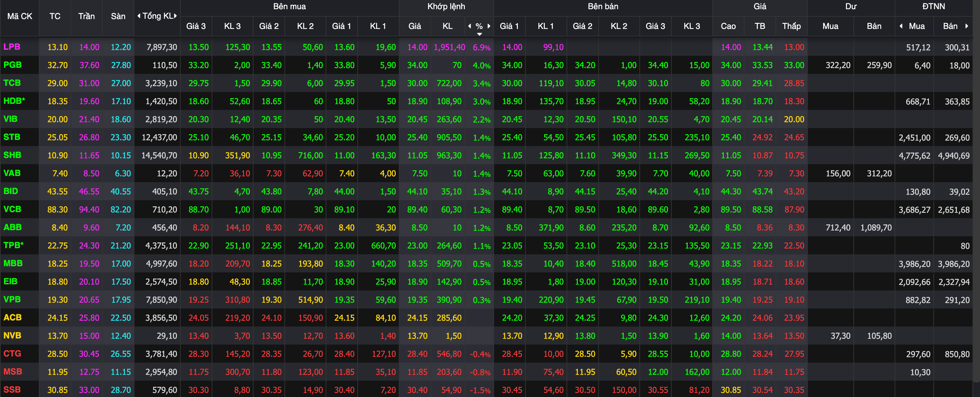980x397 pixels.
Task: Open BID stock ticker
Action: pos(11,191)
